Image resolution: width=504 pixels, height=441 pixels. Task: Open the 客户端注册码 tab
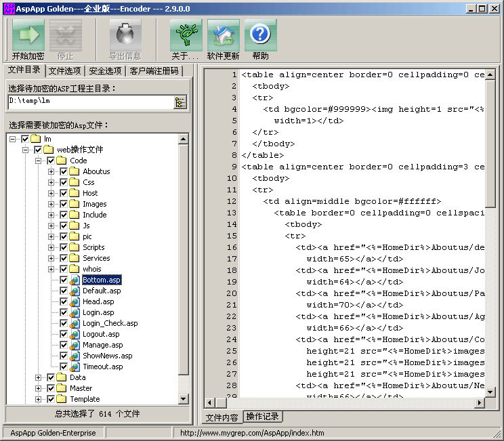click(154, 71)
